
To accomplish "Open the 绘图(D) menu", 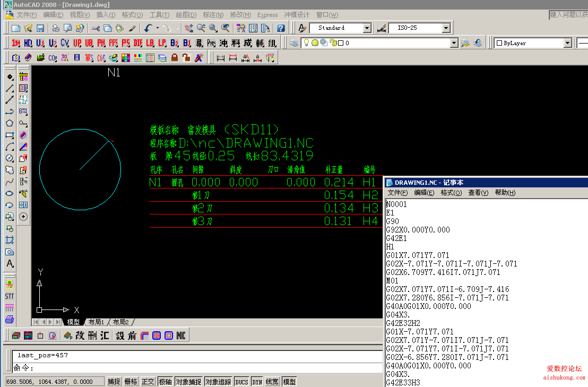I will 186,15.
